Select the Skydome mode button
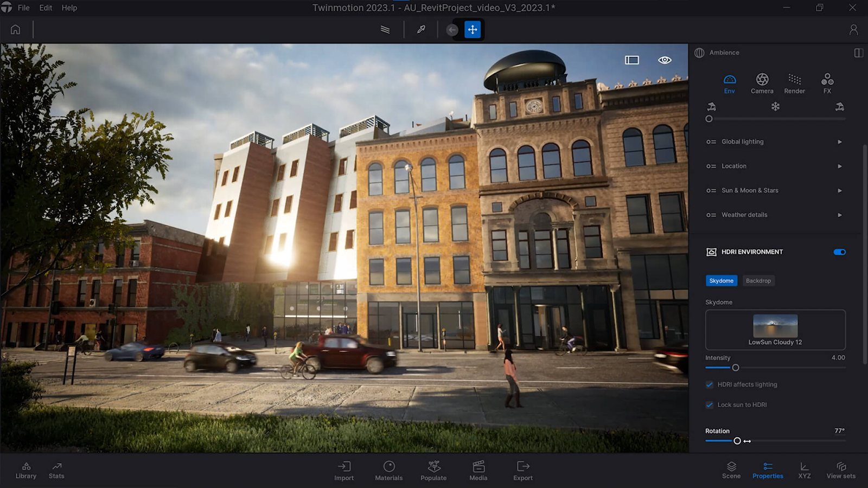This screenshot has width=868, height=488. coord(721,280)
